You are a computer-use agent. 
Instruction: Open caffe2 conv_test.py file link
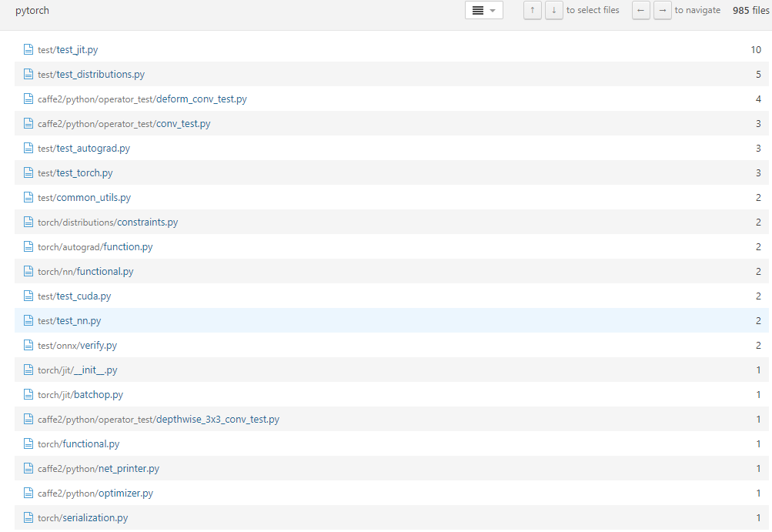point(124,124)
